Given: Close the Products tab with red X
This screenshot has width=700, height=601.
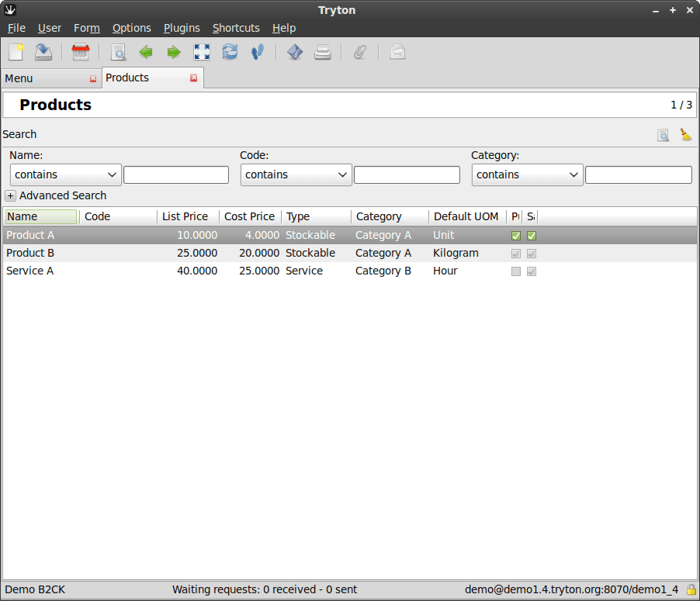Looking at the screenshot, I should 194,78.
